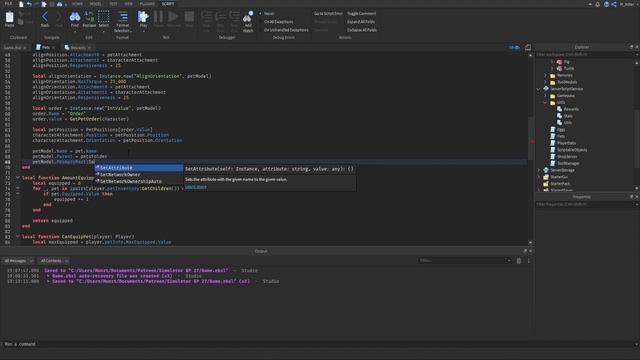
Task: Click the notification bell icon
Action: click(598, 4)
